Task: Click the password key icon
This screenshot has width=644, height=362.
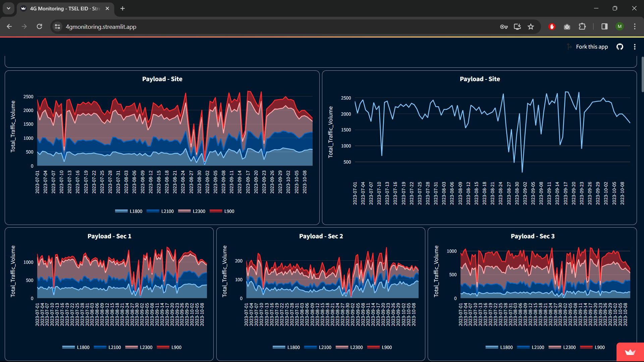Action: pos(504,27)
